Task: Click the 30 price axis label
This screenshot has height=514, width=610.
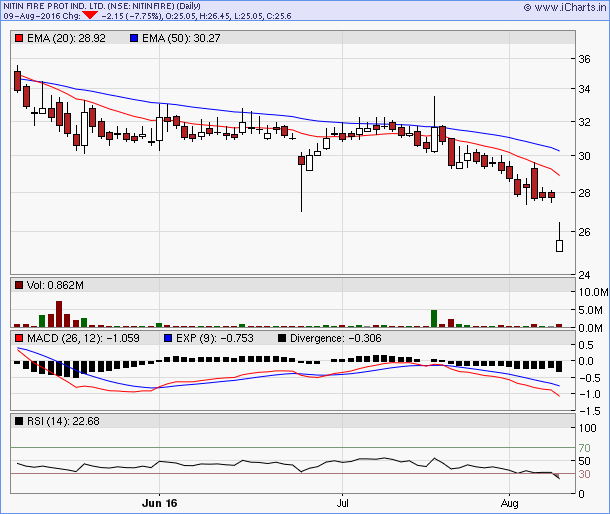Action: point(584,156)
